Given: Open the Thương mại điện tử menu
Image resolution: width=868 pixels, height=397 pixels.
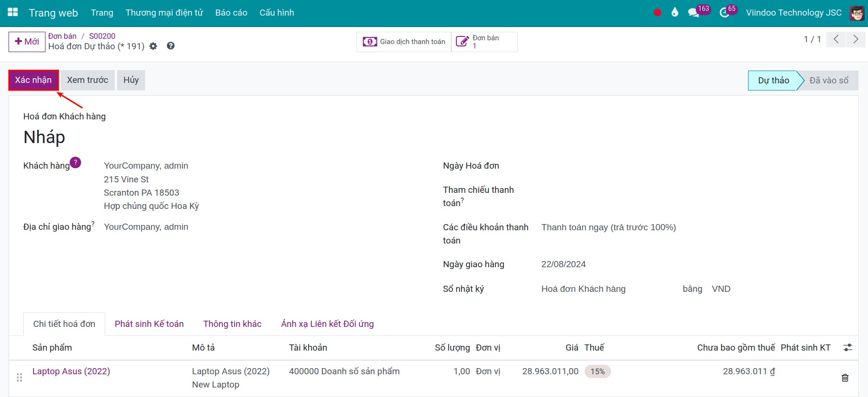Looking at the screenshot, I should [164, 13].
